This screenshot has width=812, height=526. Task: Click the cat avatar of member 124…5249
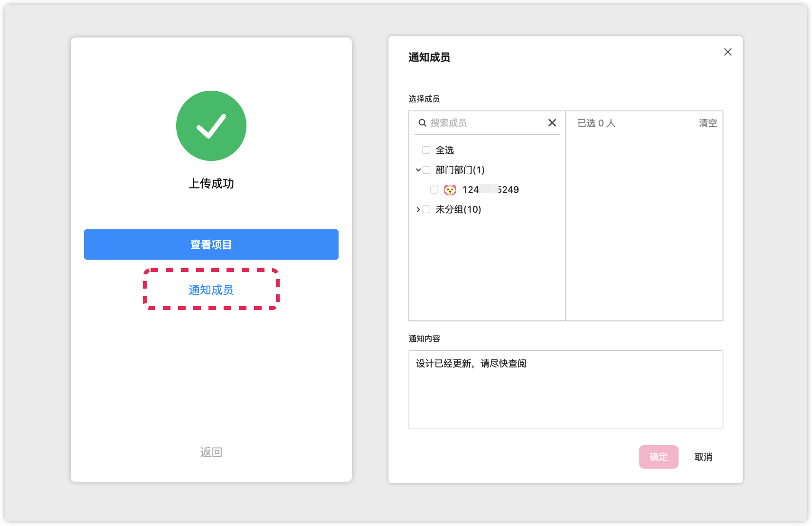click(x=450, y=190)
